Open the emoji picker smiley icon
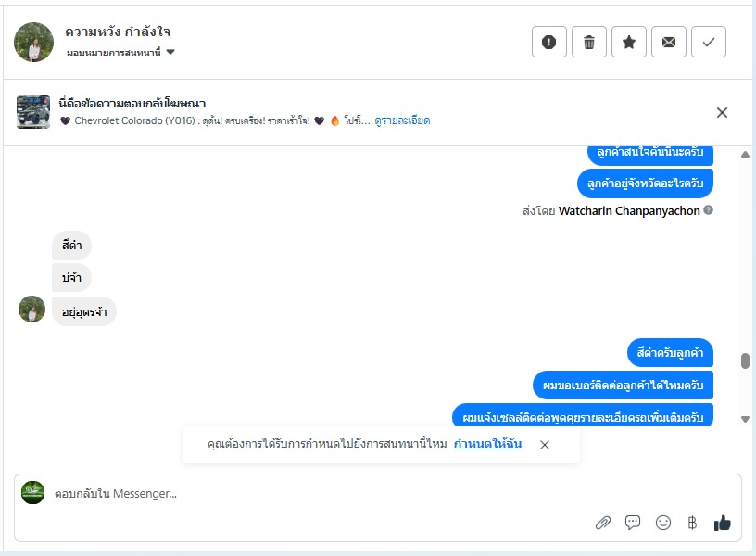This screenshot has width=756, height=556. pyautogui.click(x=663, y=523)
